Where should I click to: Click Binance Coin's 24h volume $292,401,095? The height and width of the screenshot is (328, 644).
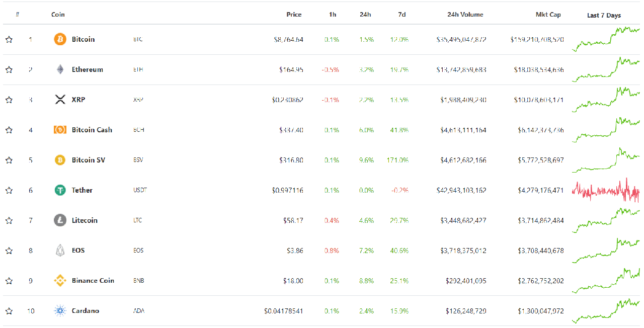point(466,281)
